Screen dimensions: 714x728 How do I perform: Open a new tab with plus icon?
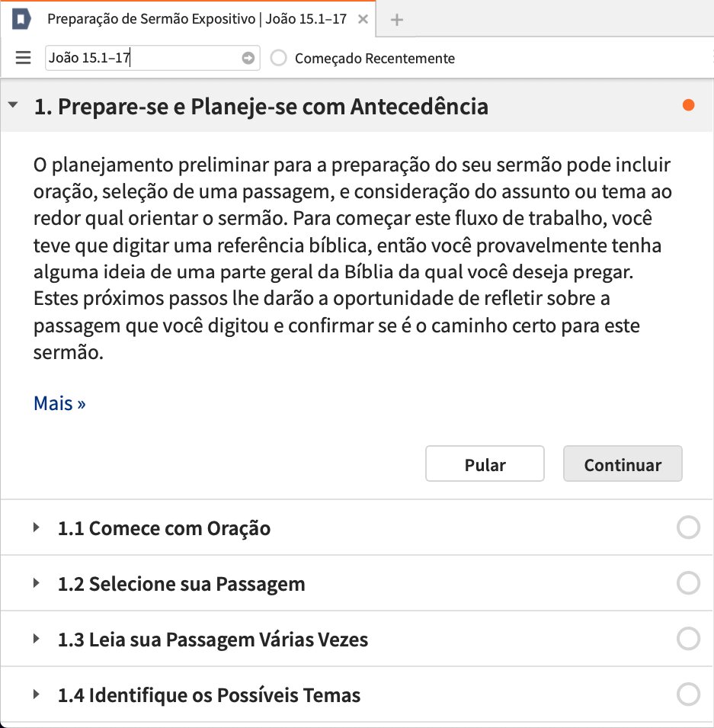[396, 20]
